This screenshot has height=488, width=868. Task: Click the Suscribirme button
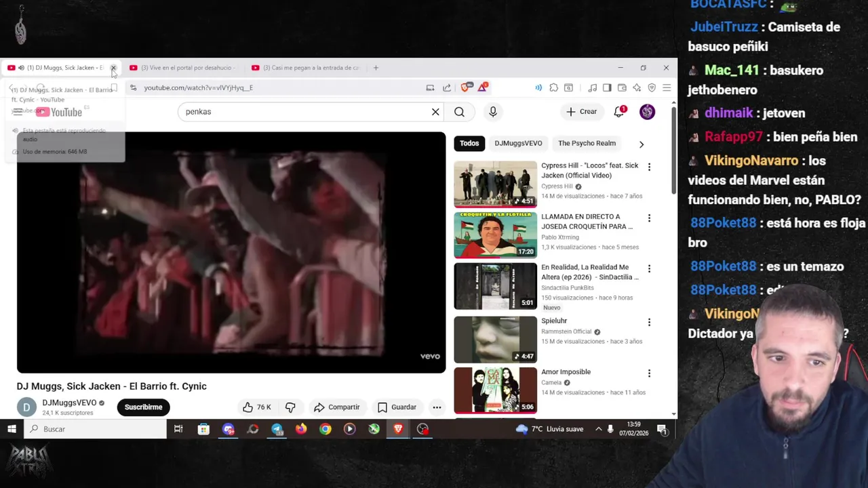tap(143, 407)
